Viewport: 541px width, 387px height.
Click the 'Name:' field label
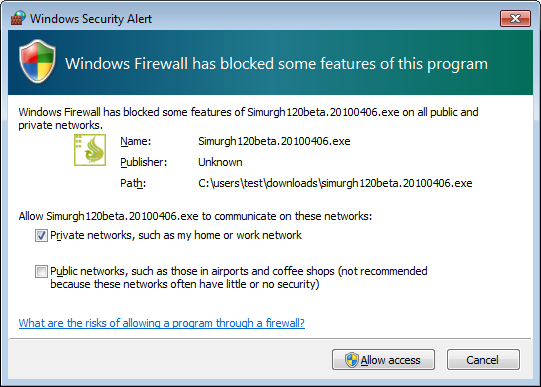136,141
